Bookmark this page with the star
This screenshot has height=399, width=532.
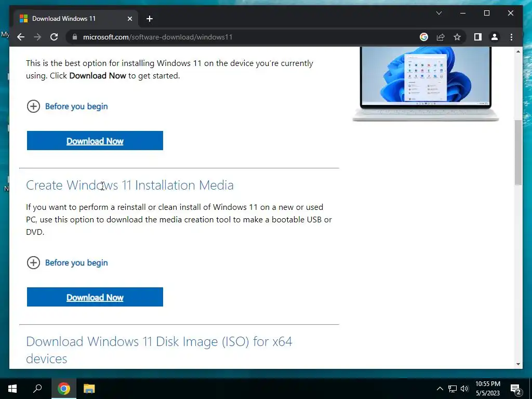tap(457, 37)
